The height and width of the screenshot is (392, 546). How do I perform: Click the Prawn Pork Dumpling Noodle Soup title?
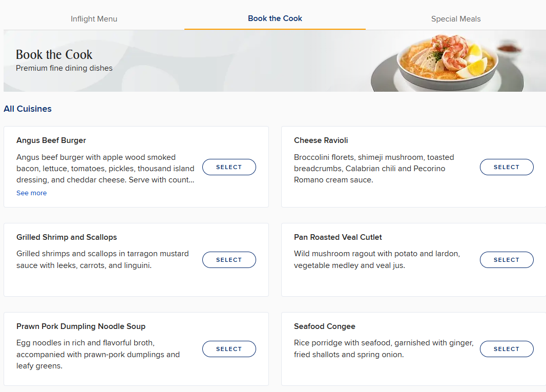tap(81, 326)
